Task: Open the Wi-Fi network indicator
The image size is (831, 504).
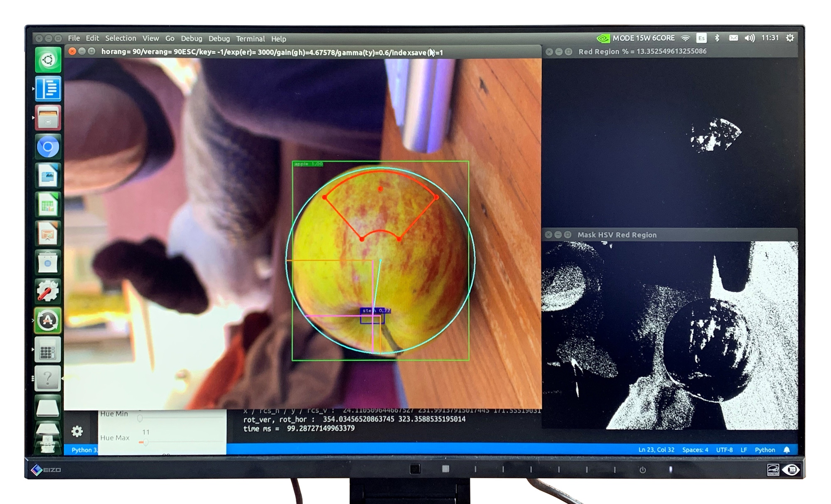Action: (686, 38)
